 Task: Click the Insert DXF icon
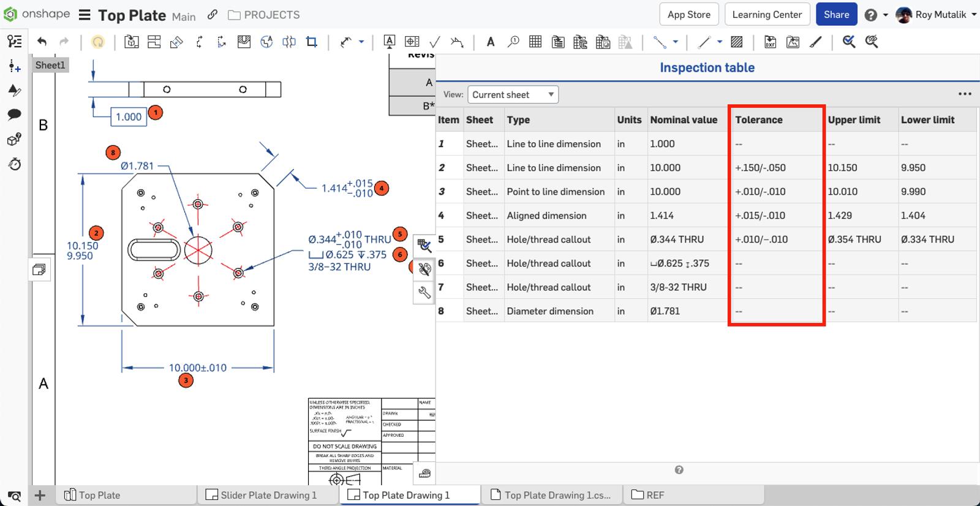(x=770, y=42)
